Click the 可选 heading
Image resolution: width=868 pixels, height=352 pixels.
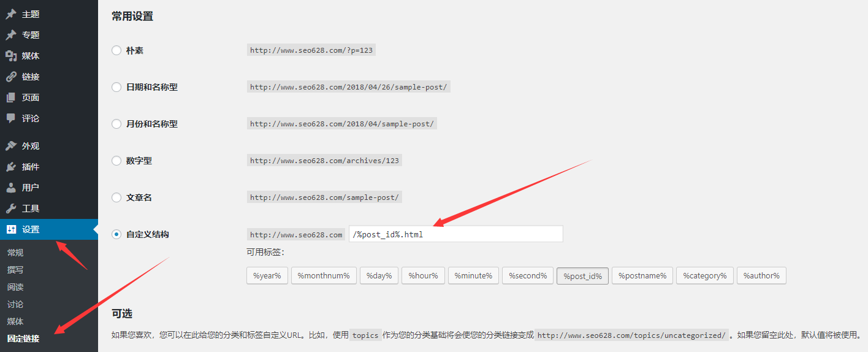(x=122, y=313)
